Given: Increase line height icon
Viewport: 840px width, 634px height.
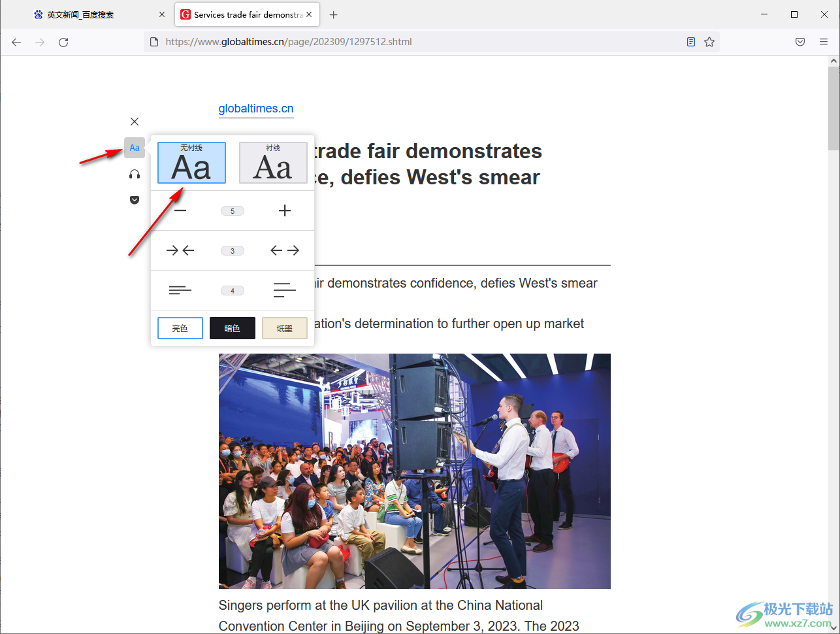Looking at the screenshot, I should click(285, 290).
